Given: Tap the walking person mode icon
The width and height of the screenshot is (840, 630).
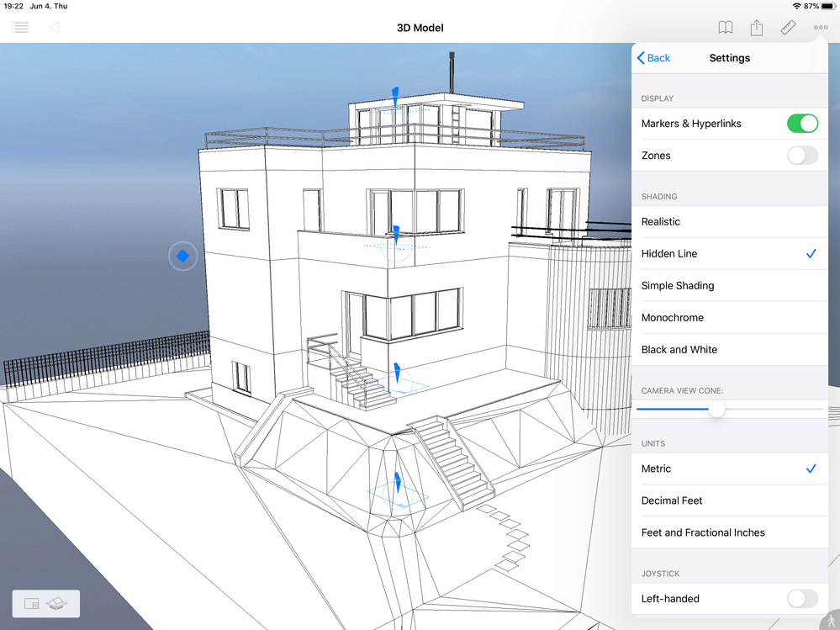Looking at the screenshot, I should pyautogui.click(x=831, y=621).
